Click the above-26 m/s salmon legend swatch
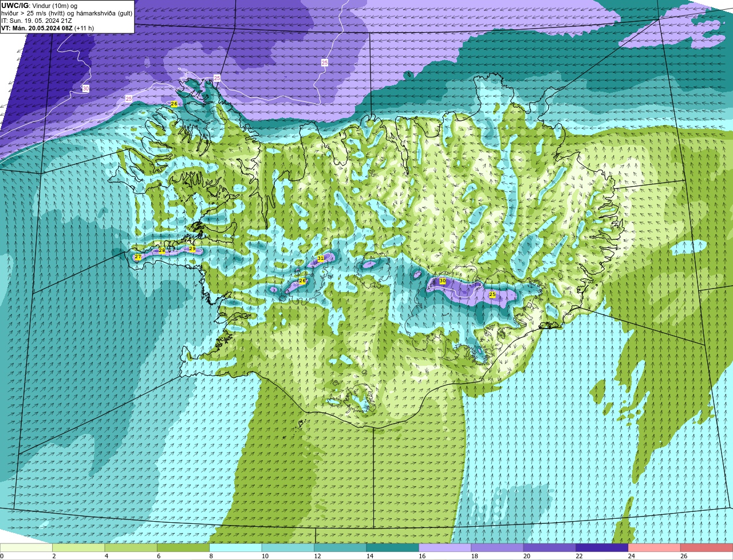 tap(707, 548)
